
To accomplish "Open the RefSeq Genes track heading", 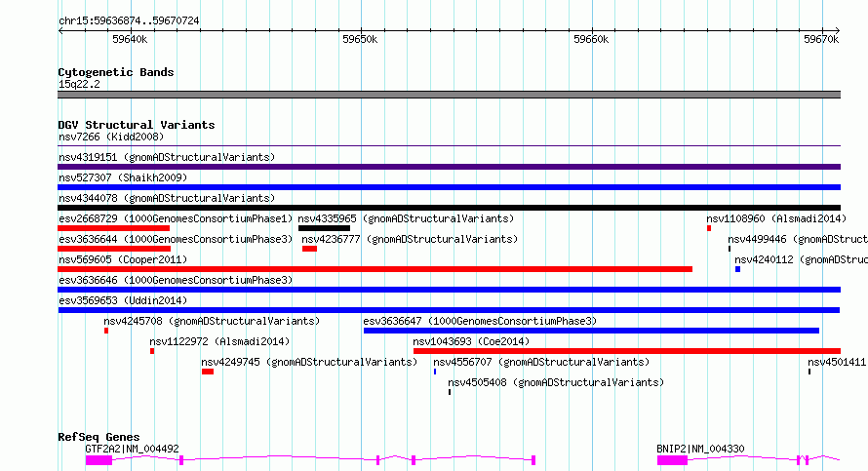I will coord(99,437).
